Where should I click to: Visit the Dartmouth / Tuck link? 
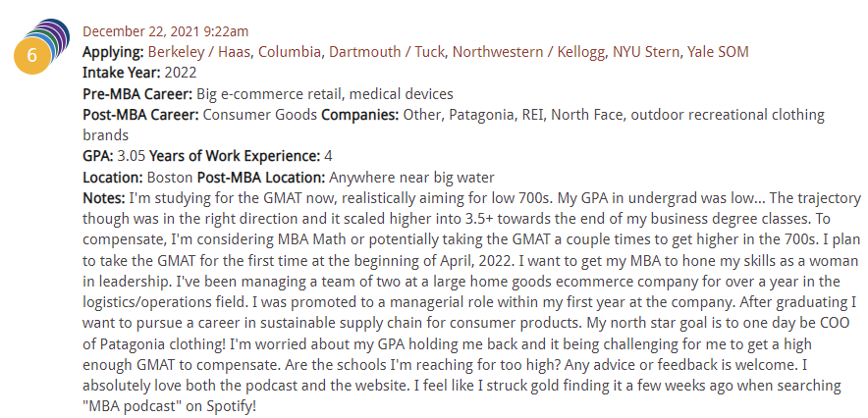388,53
